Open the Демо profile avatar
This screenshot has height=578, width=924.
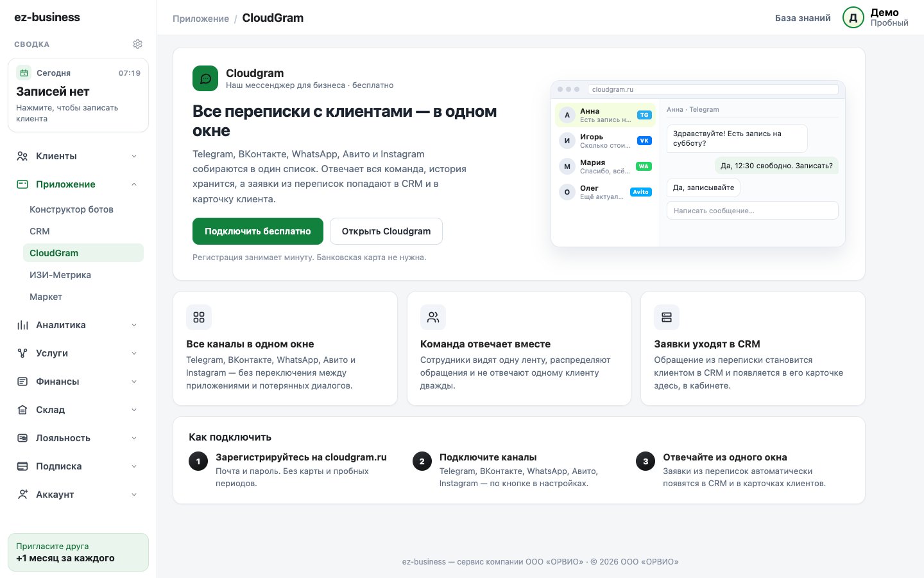(x=853, y=18)
